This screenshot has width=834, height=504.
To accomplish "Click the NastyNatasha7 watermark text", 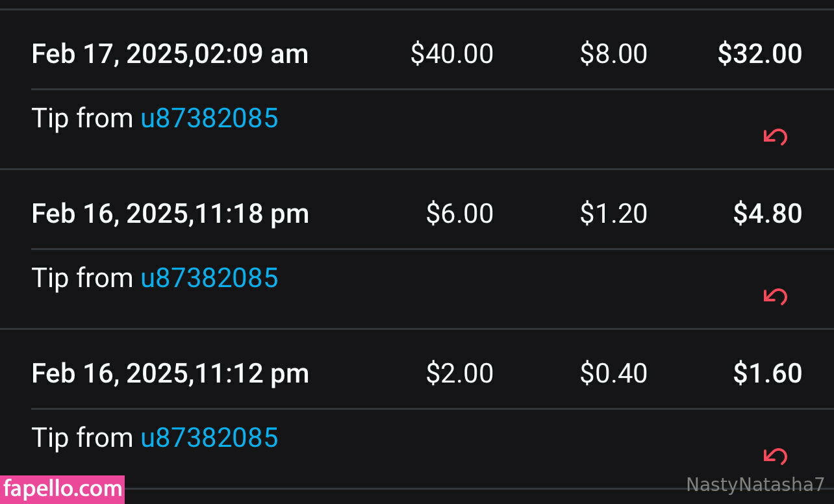I will pos(755,485).
